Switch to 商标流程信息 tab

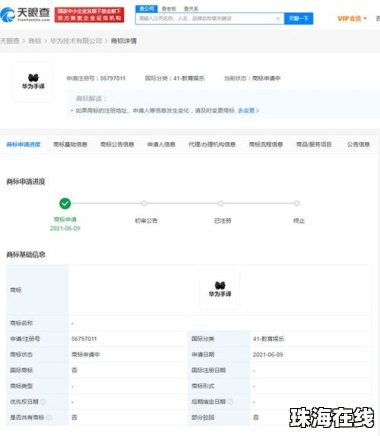(x=266, y=144)
